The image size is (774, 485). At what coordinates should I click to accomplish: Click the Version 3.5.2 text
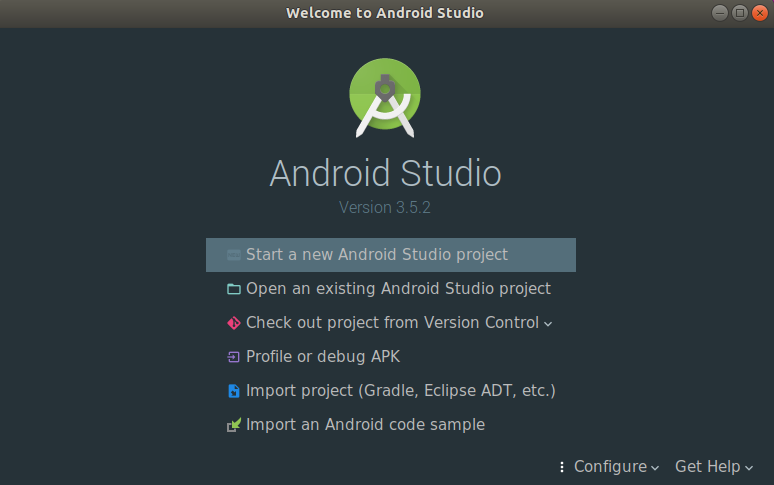(385, 207)
